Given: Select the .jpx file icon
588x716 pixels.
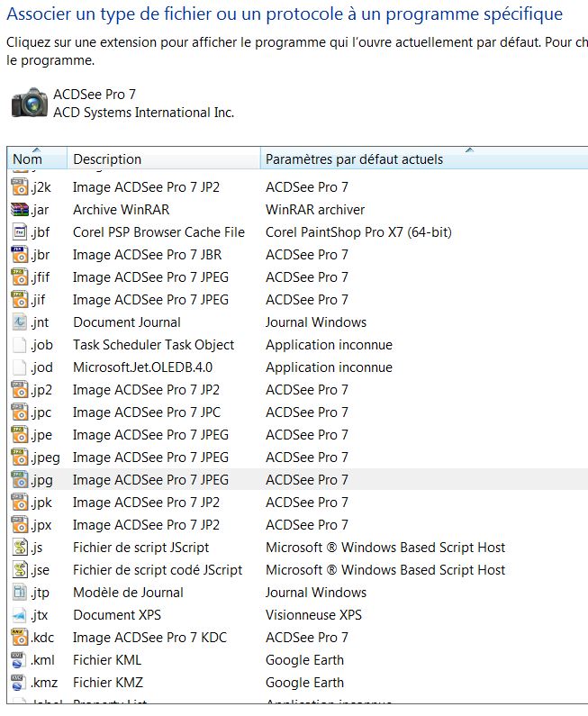Looking at the screenshot, I should tap(20, 525).
